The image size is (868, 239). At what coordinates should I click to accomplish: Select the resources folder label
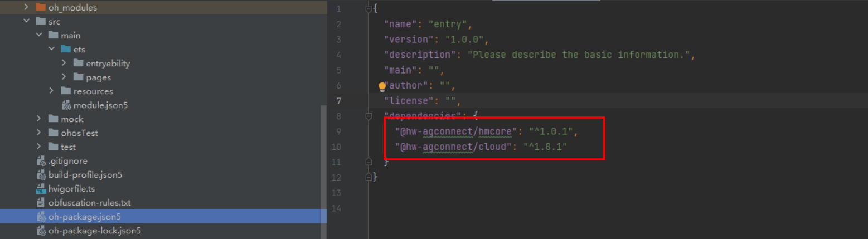(93, 91)
